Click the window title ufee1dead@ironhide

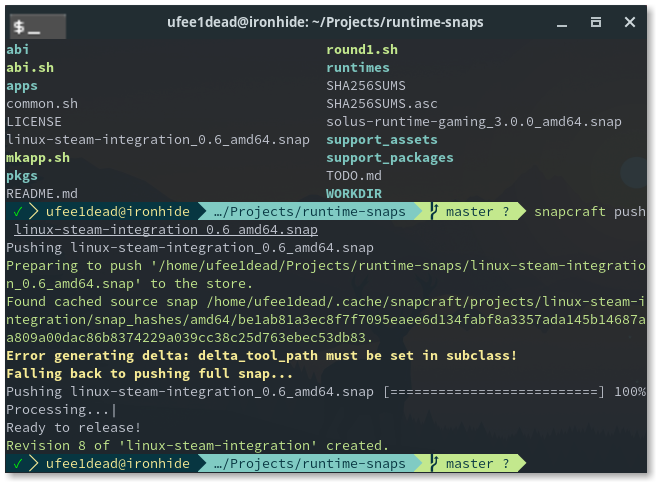pos(325,22)
